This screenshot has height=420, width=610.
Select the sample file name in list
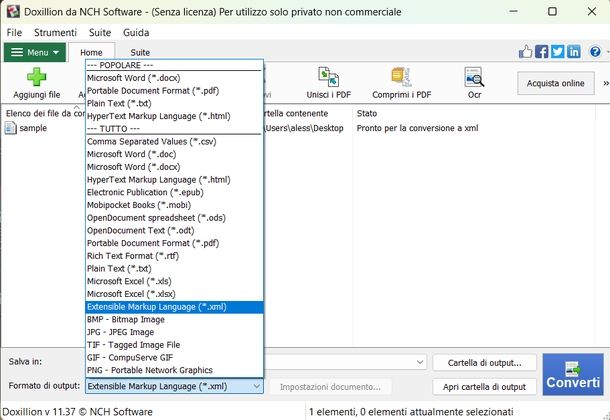(x=33, y=128)
